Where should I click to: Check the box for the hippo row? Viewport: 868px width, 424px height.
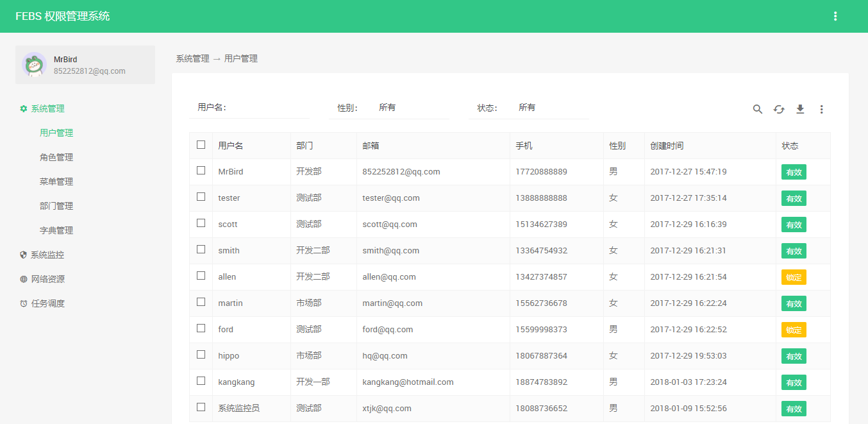pyautogui.click(x=201, y=355)
